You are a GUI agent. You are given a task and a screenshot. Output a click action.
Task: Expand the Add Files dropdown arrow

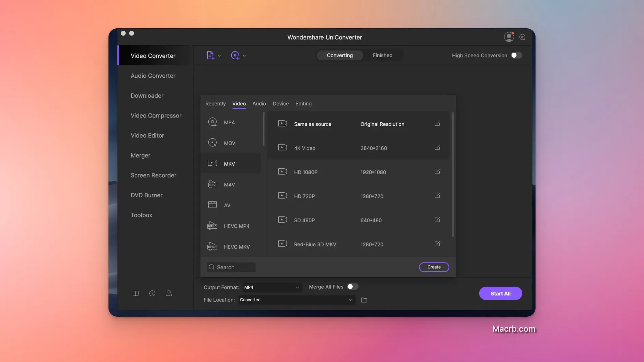coord(219,56)
